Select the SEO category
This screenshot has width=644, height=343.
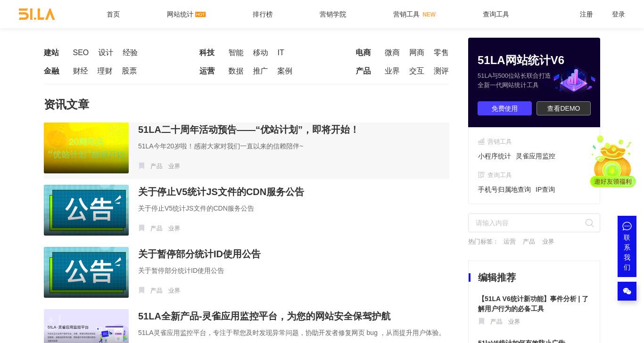click(81, 53)
